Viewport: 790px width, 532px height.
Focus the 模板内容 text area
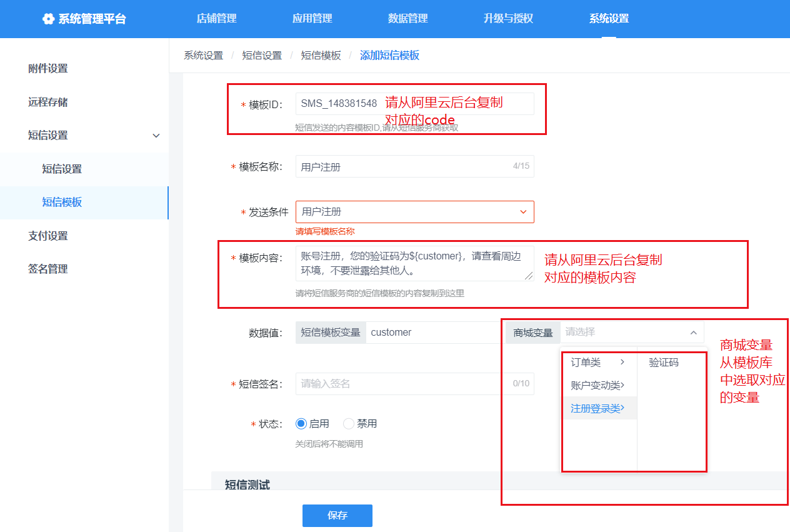[x=414, y=263]
